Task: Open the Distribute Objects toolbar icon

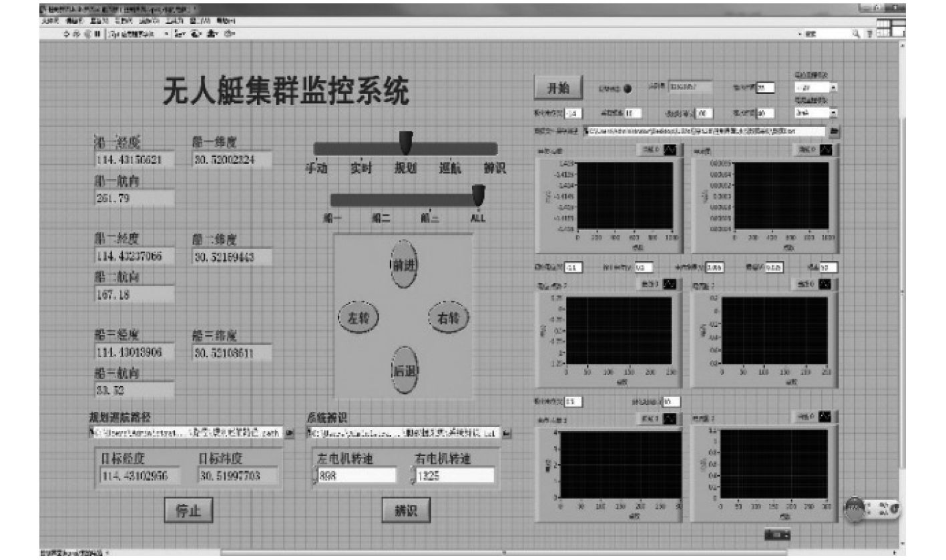Action: [x=197, y=33]
